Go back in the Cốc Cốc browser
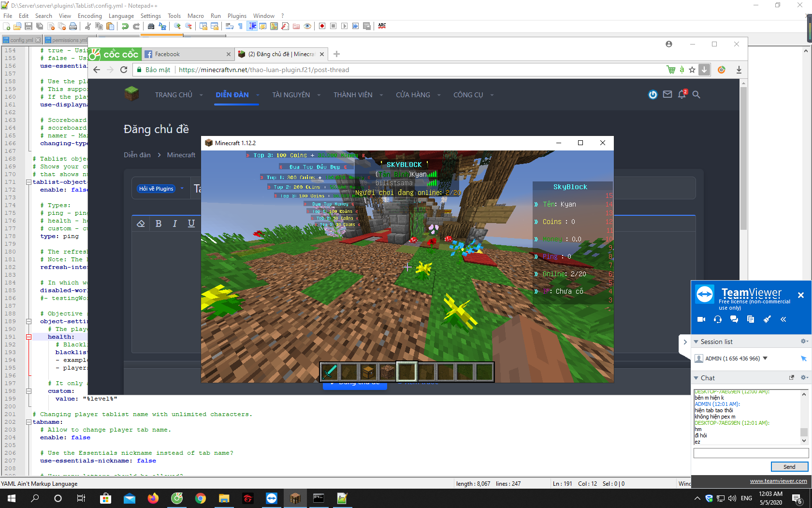The width and height of the screenshot is (812, 508). tap(97, 70)
